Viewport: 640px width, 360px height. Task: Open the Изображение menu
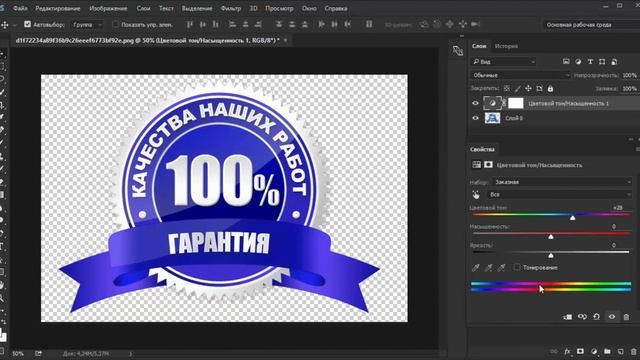click(x=108, y=8)
